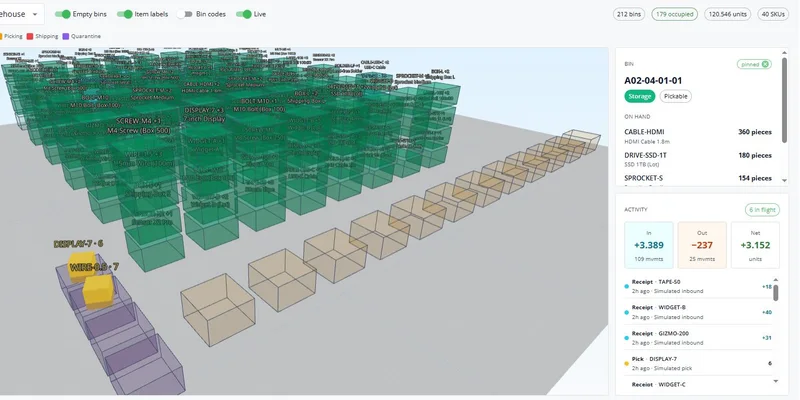The image size is (800, 400).
Task: Toggle the Empty bins switch
Action: (x=62, y=14)
